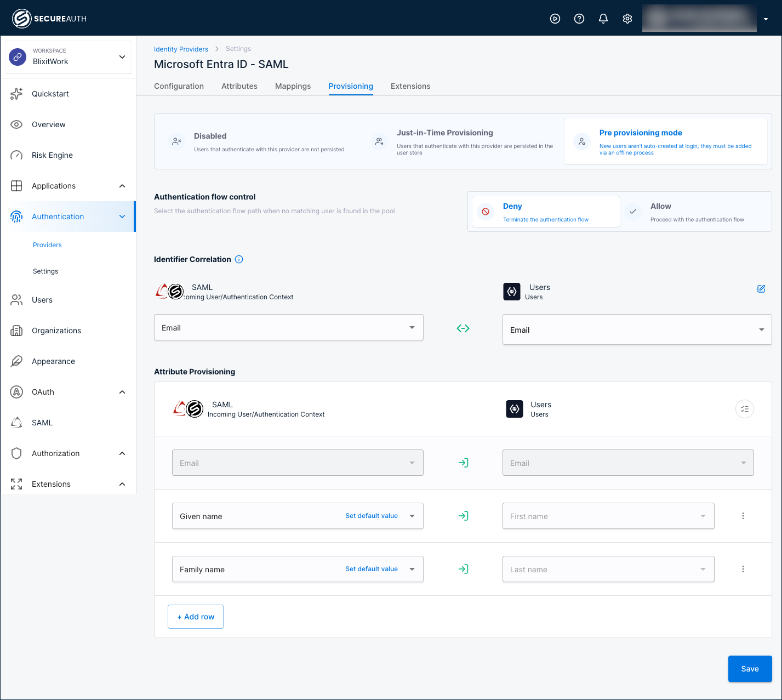This screenshot has width=782, height=700.
Task: Open more options for Given name row
Action: coord(743,516)
